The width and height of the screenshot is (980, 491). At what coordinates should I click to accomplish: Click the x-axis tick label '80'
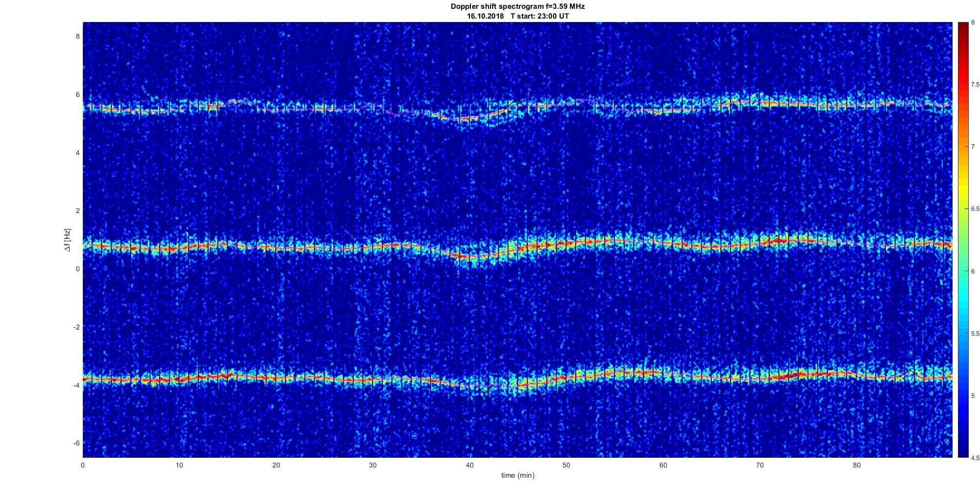857,465
